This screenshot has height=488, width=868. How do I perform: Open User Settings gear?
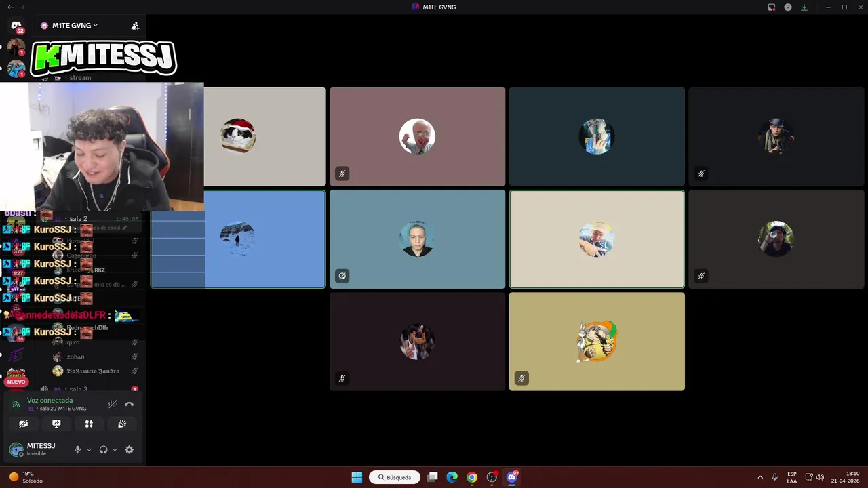coord(130,450)
